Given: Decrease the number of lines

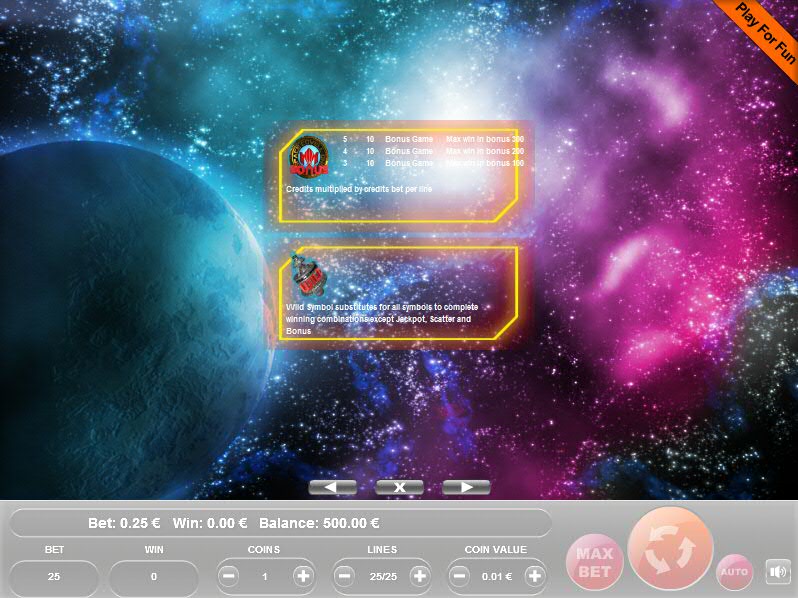Looking at the screenshot, I should pos(345,576).
